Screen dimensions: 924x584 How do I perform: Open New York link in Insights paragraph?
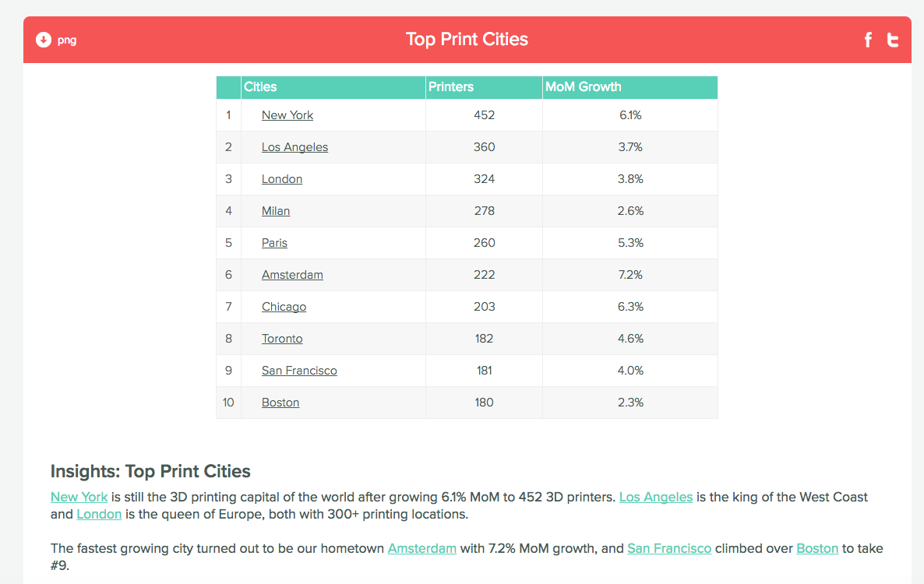(79, 497)
